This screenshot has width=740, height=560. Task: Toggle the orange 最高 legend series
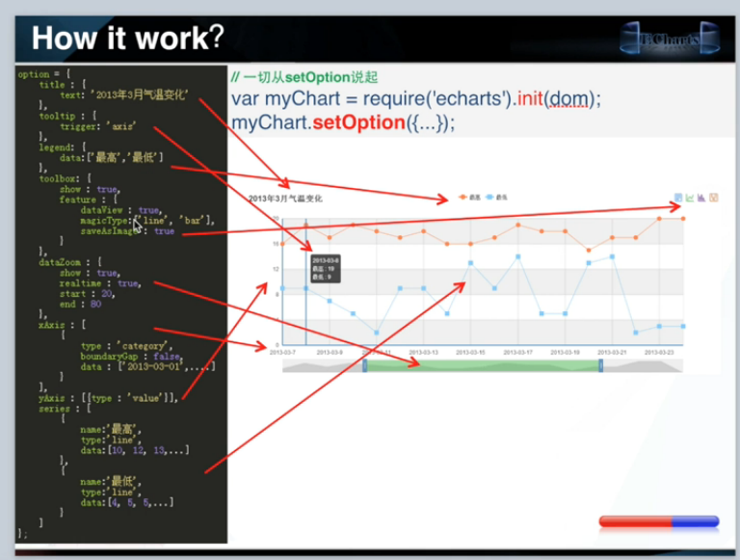coord(469,197)
